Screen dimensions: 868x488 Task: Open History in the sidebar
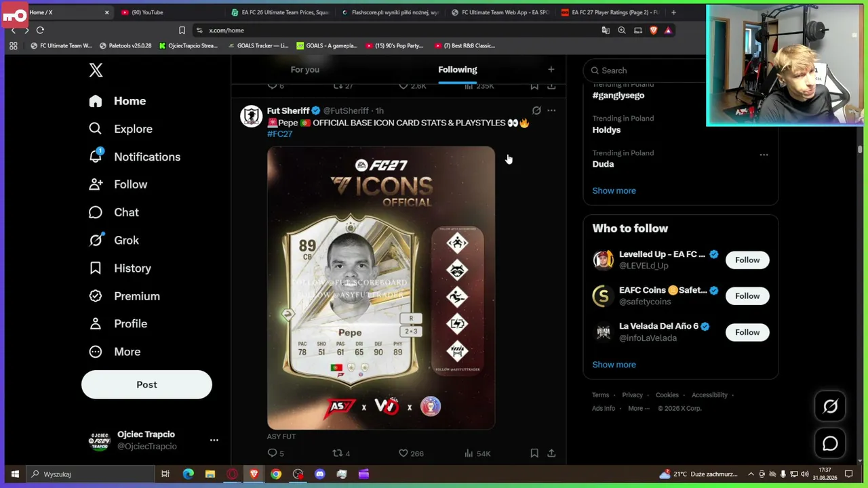tap(120, 268)
